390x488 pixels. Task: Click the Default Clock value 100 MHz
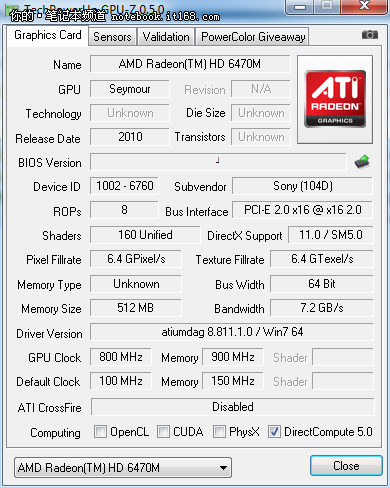pos(121,381)
